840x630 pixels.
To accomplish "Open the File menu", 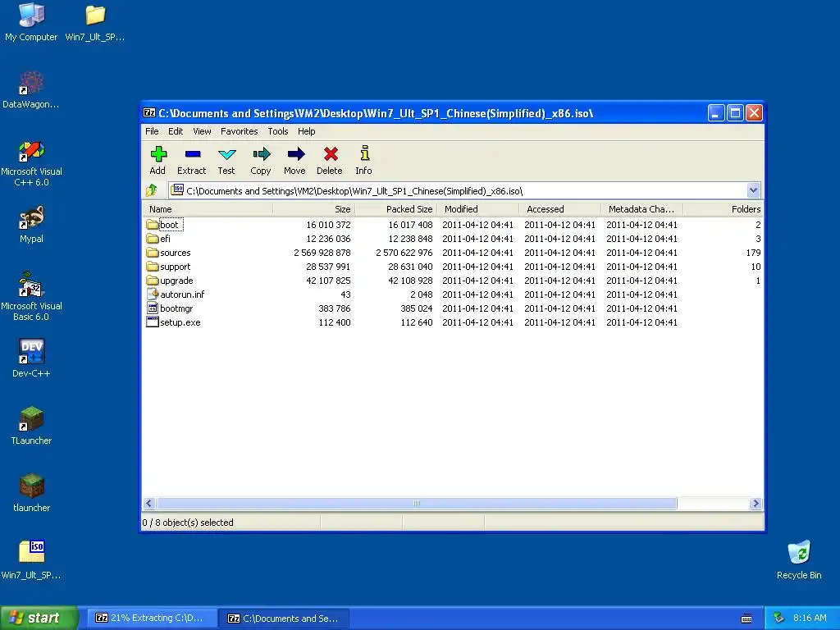I will tap(152, 131).
